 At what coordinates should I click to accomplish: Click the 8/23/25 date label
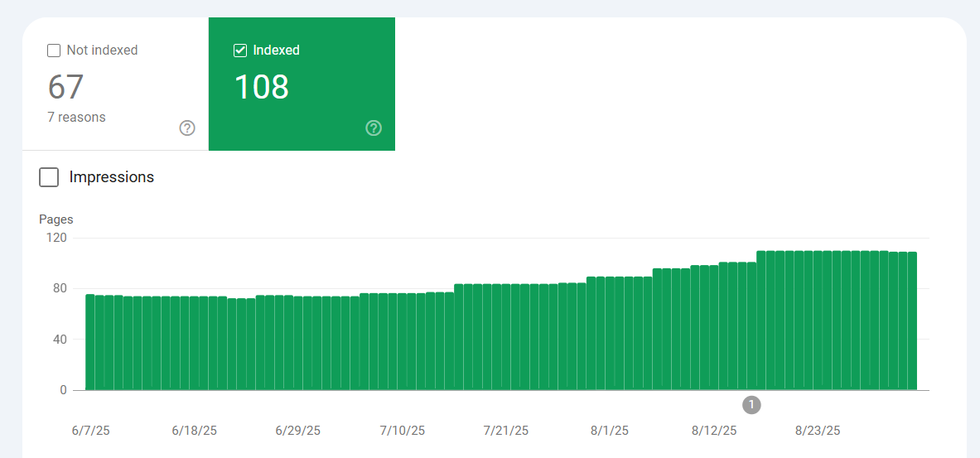(818, 431)
